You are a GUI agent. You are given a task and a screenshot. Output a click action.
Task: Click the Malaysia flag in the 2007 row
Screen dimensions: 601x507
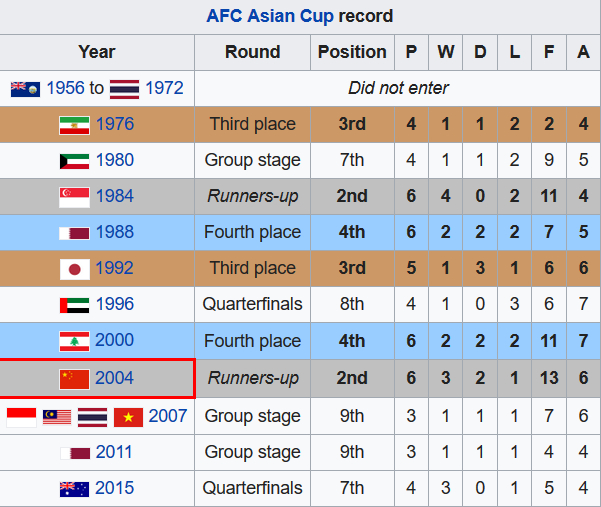57,416
